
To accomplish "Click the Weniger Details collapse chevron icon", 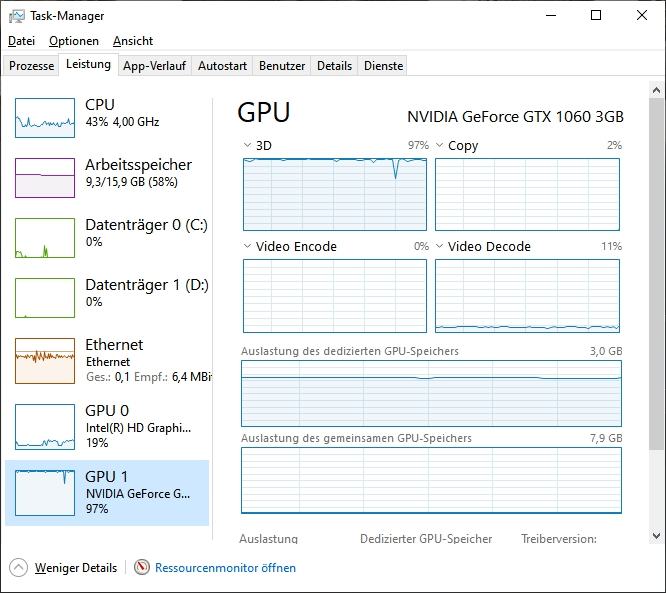I will [18, 568].
